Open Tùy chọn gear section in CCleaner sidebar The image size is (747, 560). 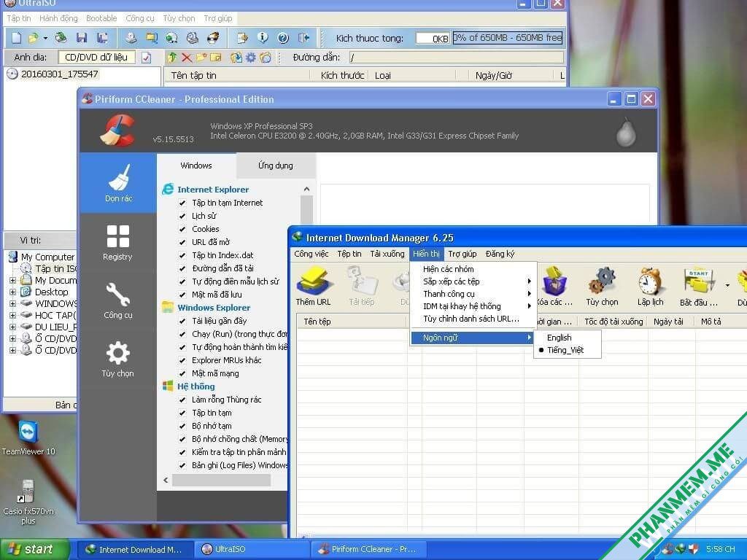117,359
